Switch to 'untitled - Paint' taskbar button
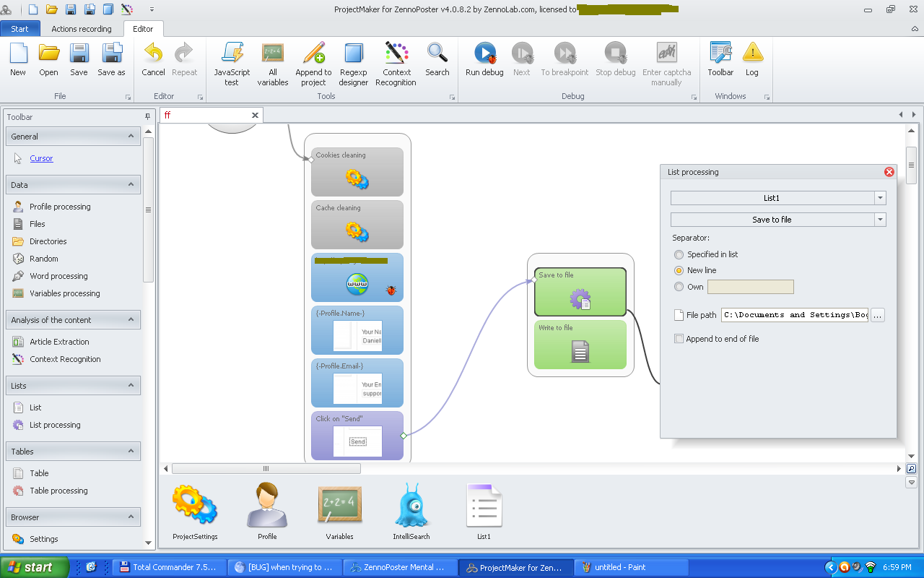Viewport: 924px width, 578px height. (632, 567)
